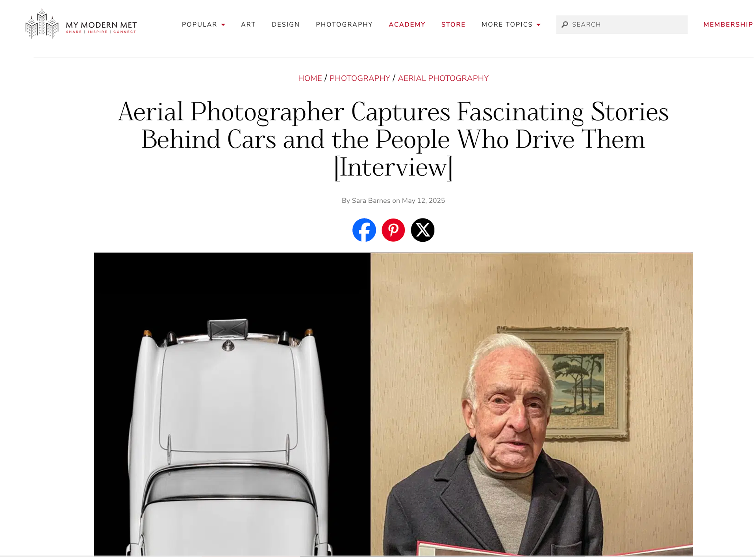Viewport: 756px width, 557px height.
Task: Expand the More Topics dropdown arrow
Action: click(x=538, y=25)
